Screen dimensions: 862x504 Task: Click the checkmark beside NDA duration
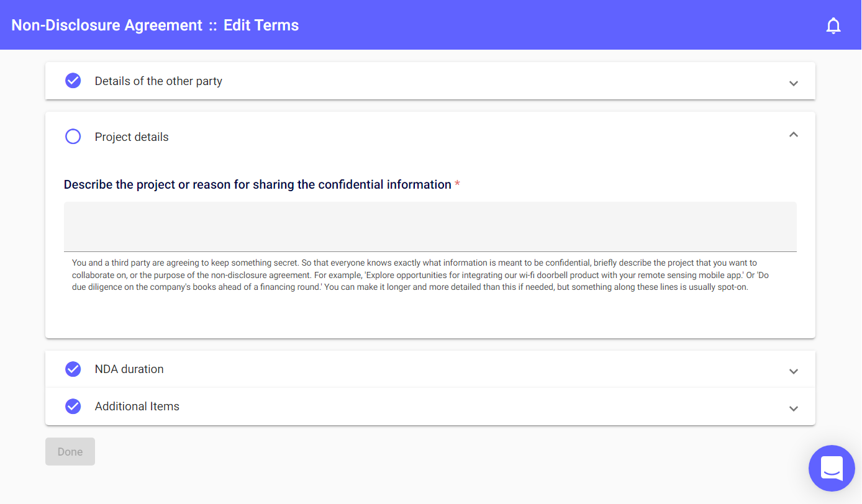[73, 369]
